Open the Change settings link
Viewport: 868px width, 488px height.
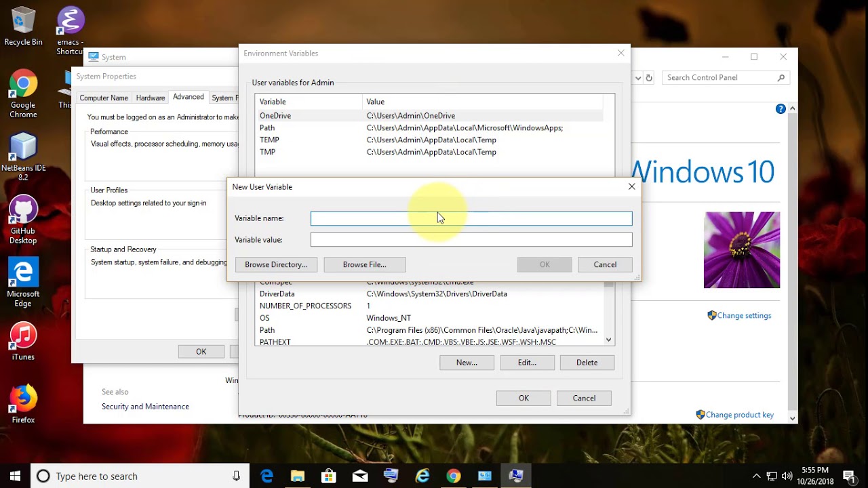743,315
